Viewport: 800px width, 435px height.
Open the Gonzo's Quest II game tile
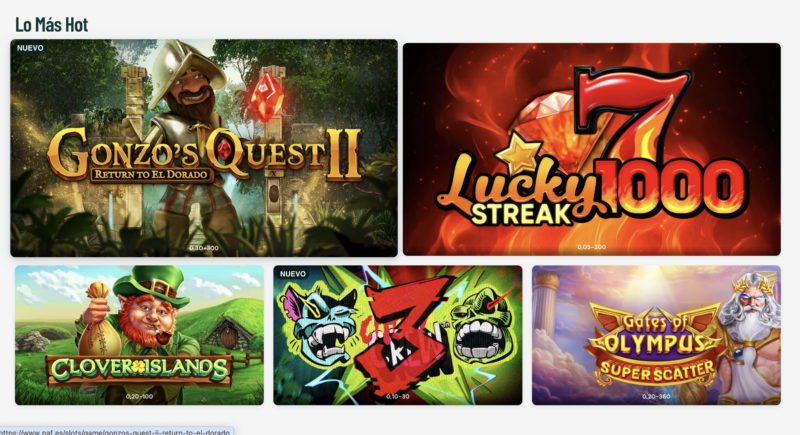tap(204, 148)
